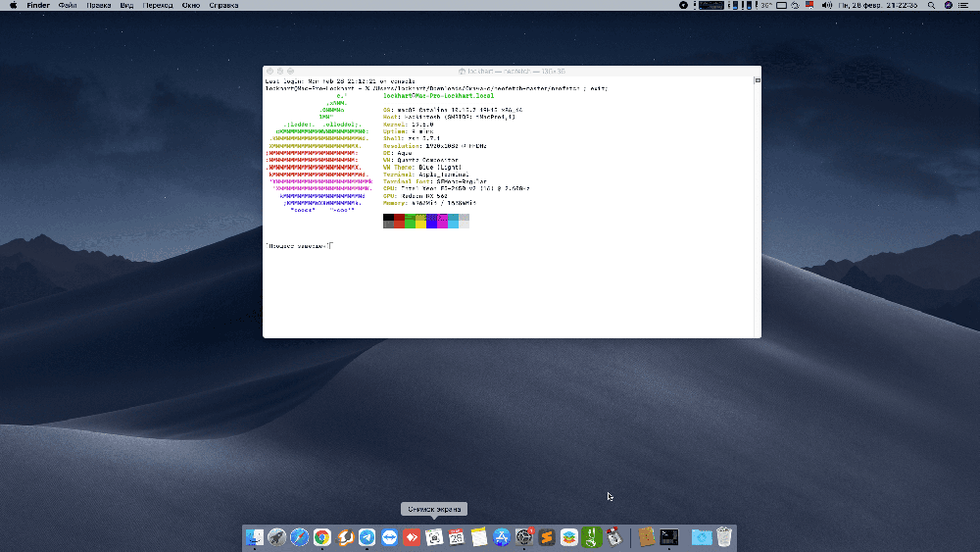Open Finder from the dock
The height and width of the screenshot is (552, 980).
tap(255, 537)
